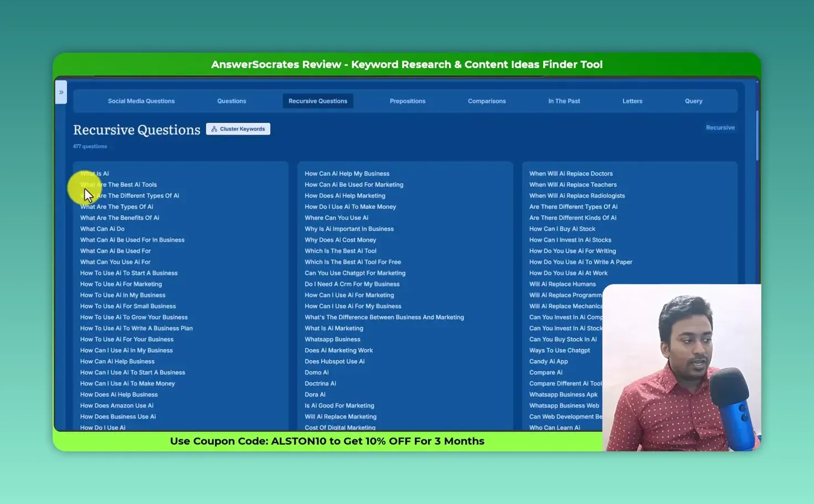
Task: Select 'How Can I Use Ai To Make Money'
Action: 127,384
